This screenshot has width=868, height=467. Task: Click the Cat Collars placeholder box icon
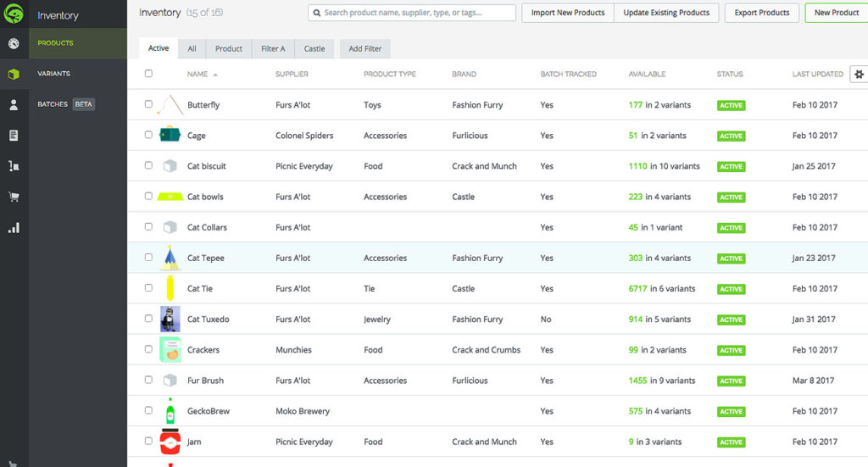coord(170,227)
